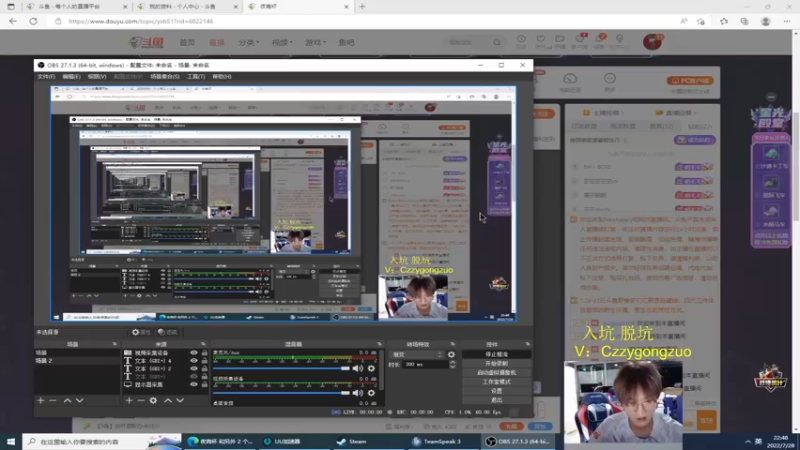Screen dimensions: 800x450
Task: Click 开始录制 to start recording
Action: tap(496, 363)
